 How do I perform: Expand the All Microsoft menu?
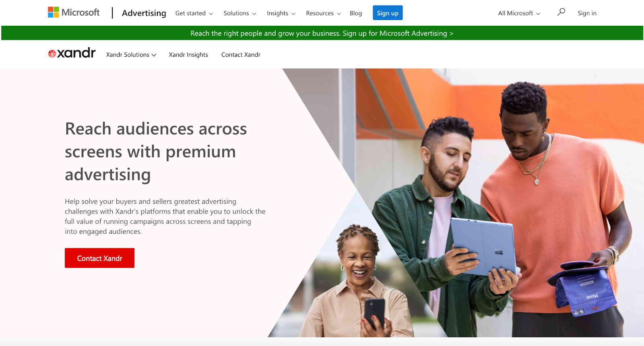pyautogui.click(x=519, y=13)
